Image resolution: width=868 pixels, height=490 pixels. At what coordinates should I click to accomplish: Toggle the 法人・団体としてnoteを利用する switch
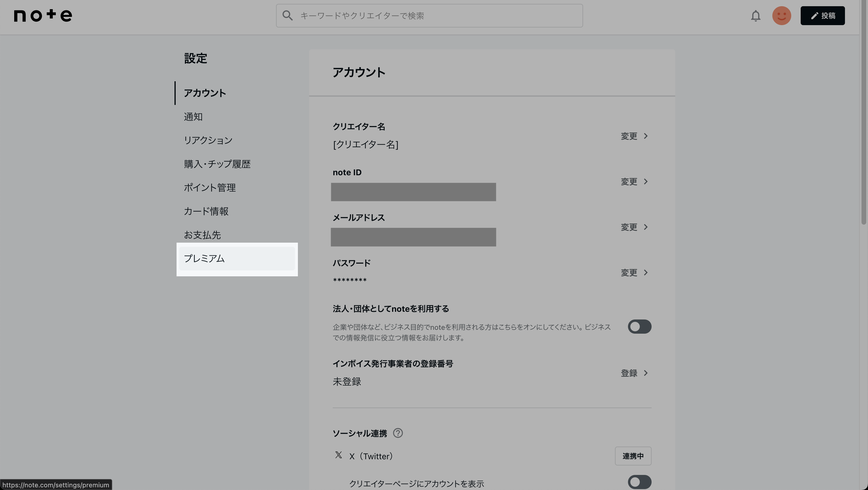point(639,327)
